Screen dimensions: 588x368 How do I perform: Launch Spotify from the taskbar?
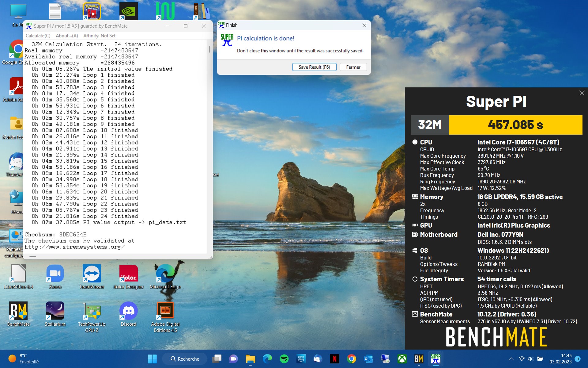coord(284,359)
